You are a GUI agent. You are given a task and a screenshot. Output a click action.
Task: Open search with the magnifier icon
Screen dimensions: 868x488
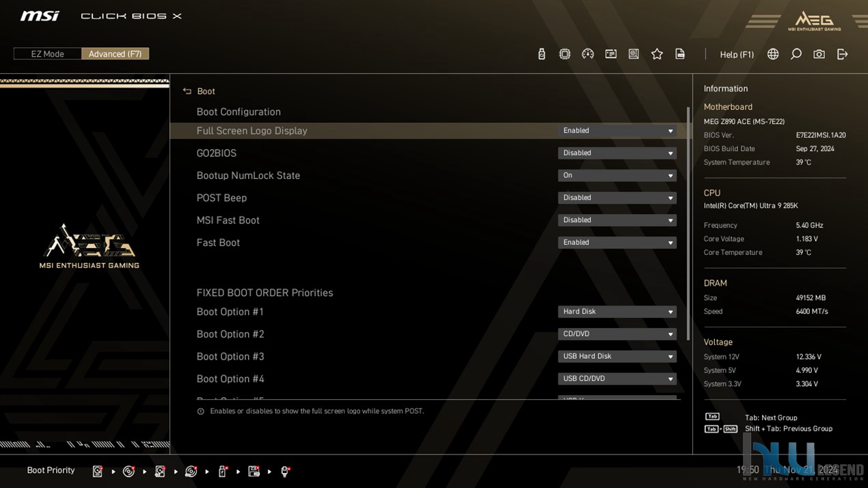click(796, 54)
